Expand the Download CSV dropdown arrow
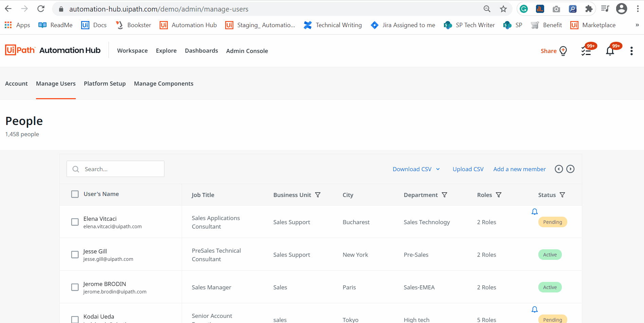This screenshot has height=323, width=644. [438, 169]
